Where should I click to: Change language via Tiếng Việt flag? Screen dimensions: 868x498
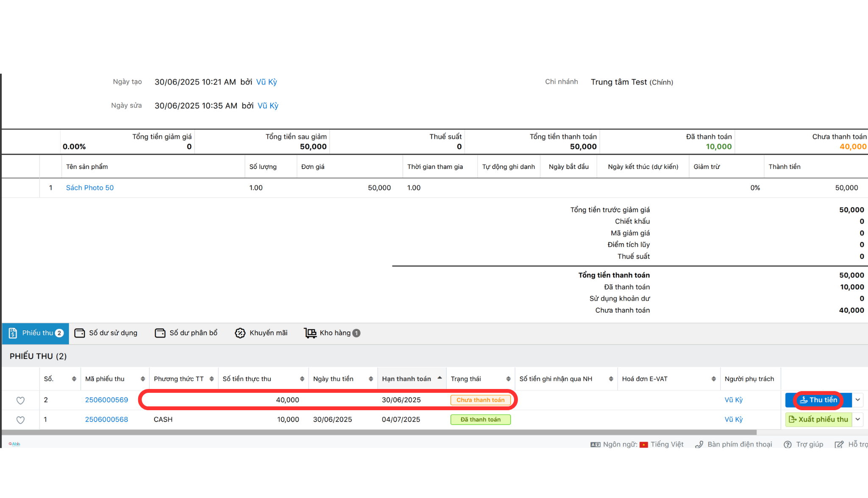tap(644, 445)
